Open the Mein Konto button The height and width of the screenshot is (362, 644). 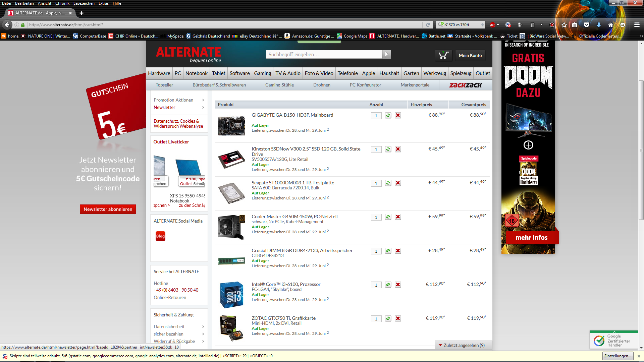(x=470, y=55)
